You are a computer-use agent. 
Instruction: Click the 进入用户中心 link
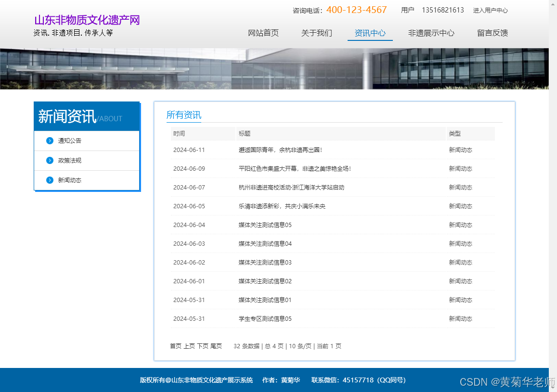point(490,10)
